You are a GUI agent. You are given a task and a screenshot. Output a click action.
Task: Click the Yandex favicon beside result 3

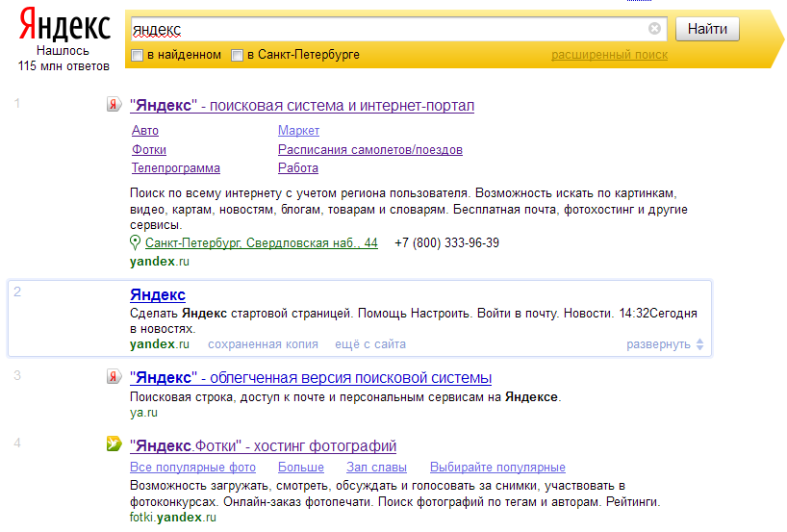114,376
